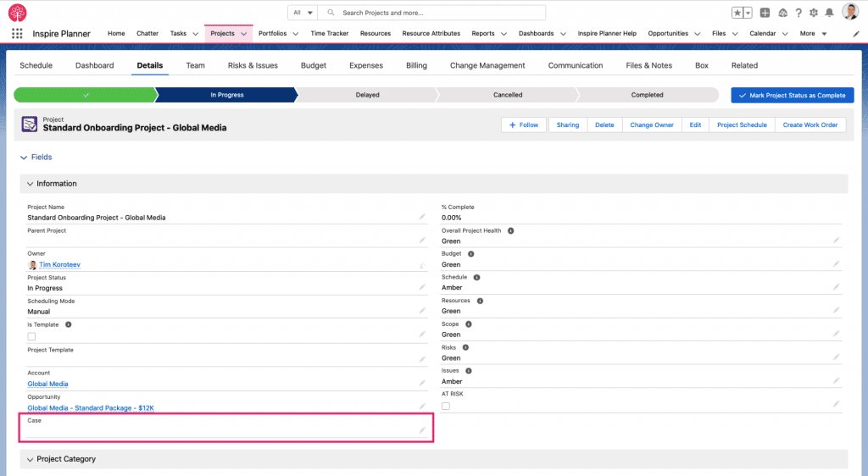
Task: Open the Setup gear icon
Action: pyautogui.click(x=814, y=13)
